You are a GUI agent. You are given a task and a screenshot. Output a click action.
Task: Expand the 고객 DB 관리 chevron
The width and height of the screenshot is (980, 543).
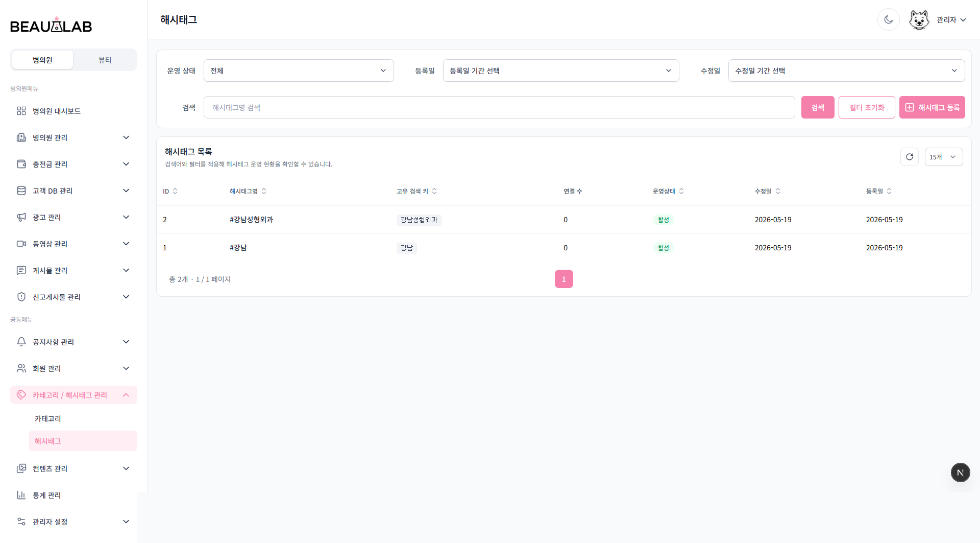126,191
